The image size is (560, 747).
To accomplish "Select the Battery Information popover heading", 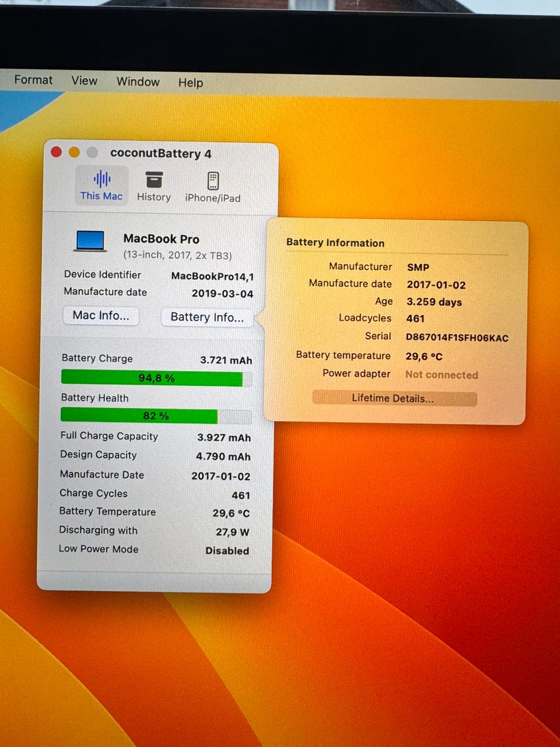I will 335,243.
